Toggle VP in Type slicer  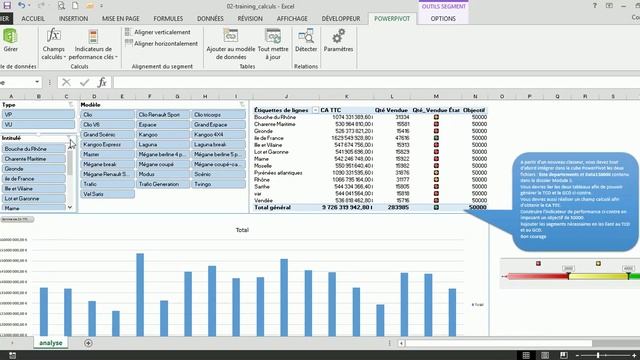coord(38,115)
